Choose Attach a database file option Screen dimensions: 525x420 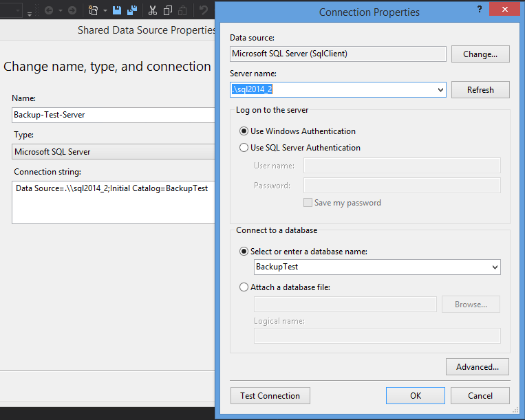[x=244, y=287]
